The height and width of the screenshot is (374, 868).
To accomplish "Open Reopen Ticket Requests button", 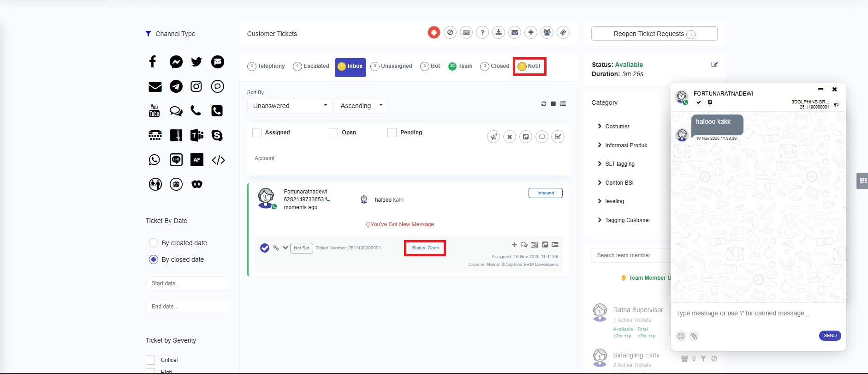I will (654, 34).
